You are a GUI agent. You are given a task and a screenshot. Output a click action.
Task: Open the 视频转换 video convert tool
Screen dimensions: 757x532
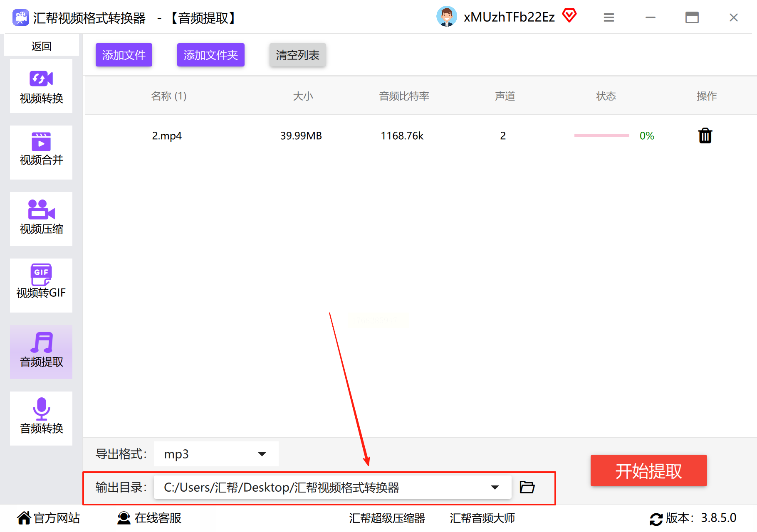41,86
